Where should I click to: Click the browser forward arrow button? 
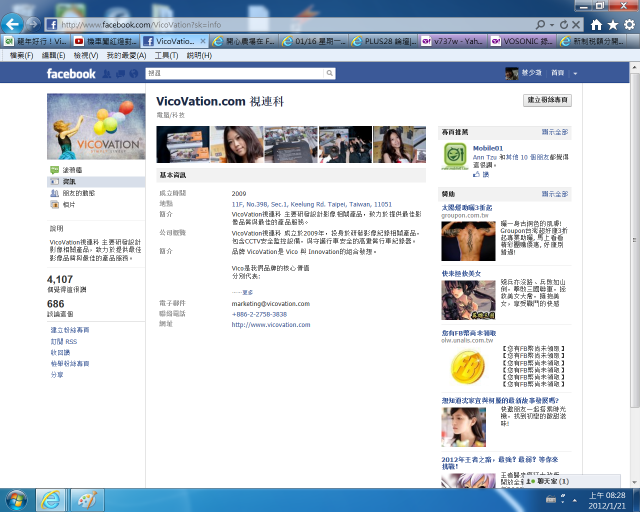point(33,24)
